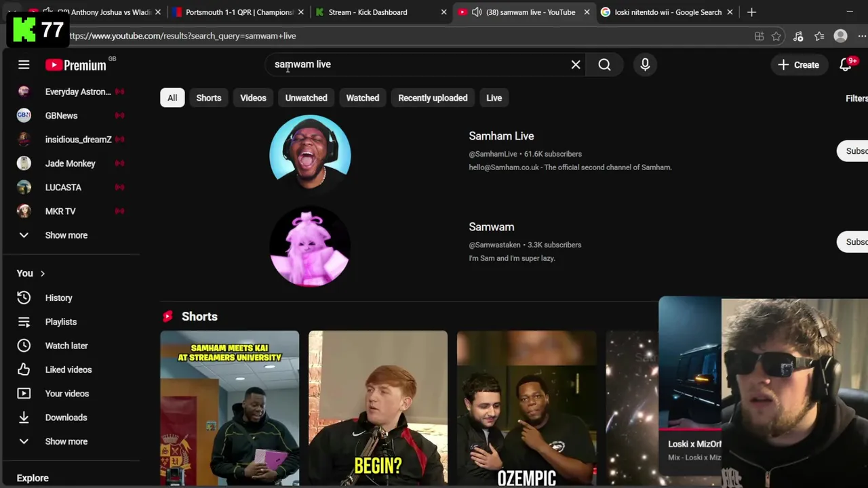Click the @SamhamLive channel handle
Viewport: 868px width, 488px height.
point(493,154)
